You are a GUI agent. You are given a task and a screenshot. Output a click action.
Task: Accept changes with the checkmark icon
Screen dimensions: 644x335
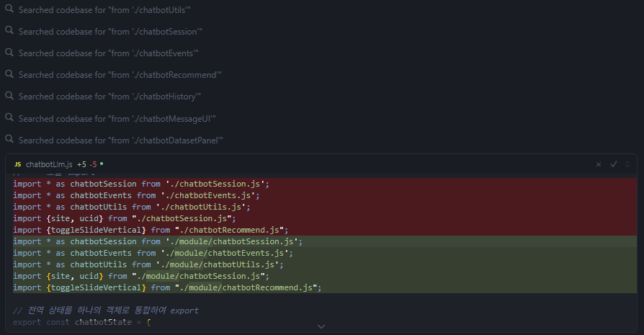click(614, 164)
